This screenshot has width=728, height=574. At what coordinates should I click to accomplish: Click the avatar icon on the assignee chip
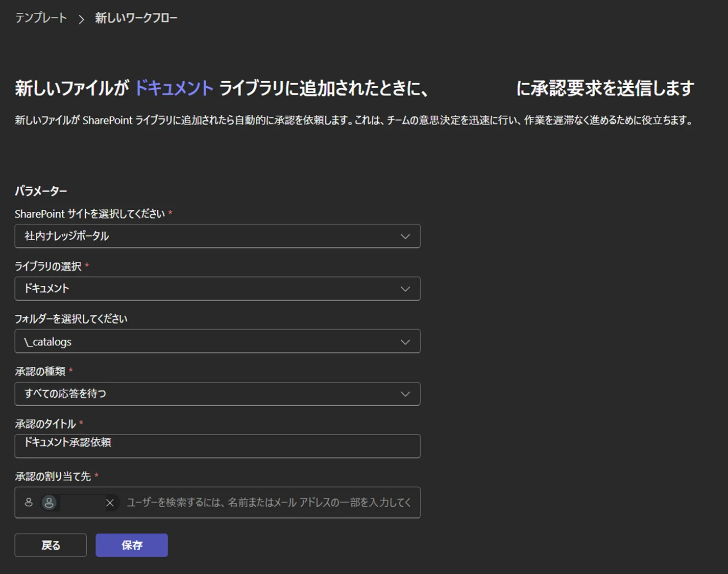[49, 503]
